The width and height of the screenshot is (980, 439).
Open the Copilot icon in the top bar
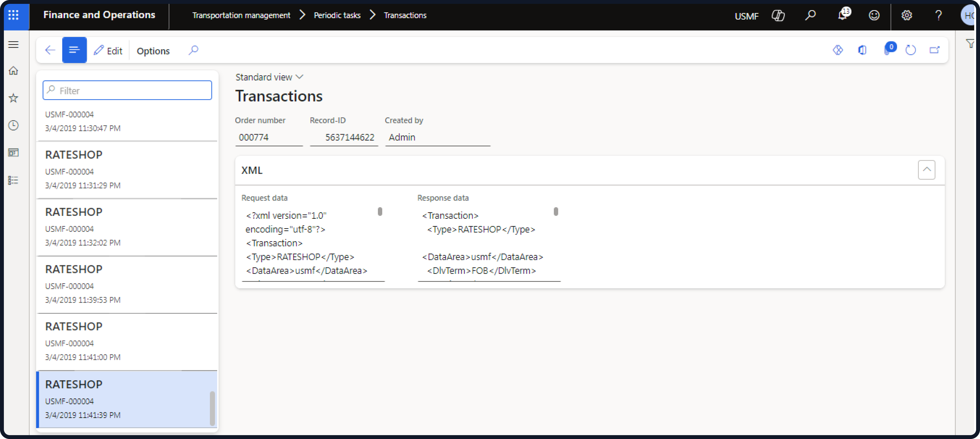(x=778, y=15)
